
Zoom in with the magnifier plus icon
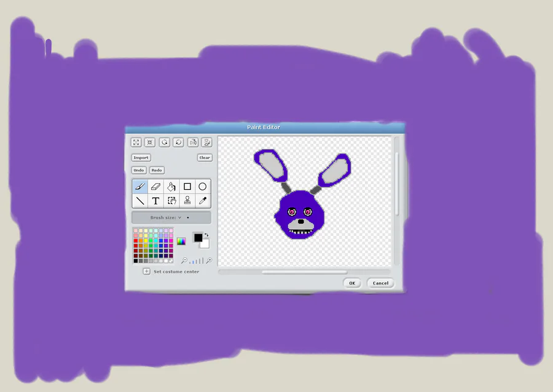click(x=209, y=261)
